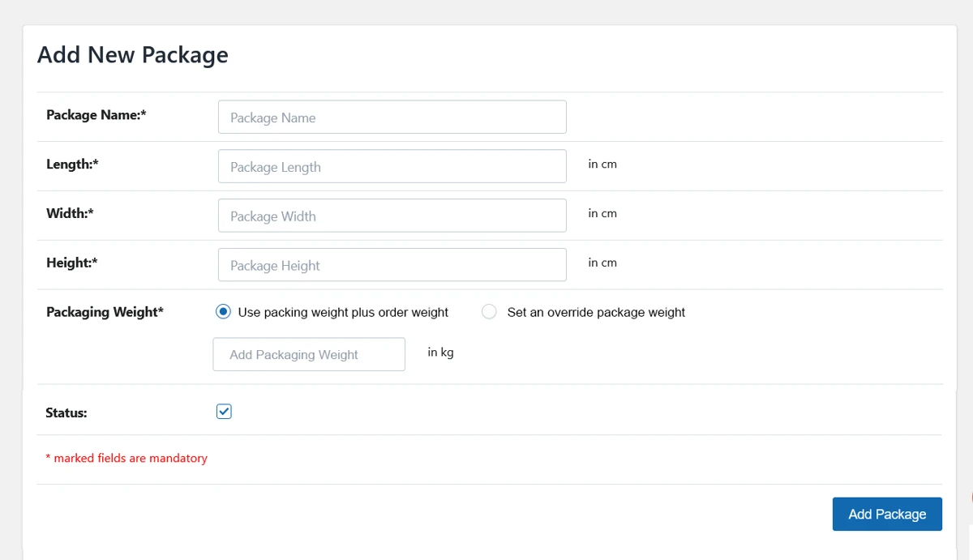The image size is (973, 560).
Task: Click the 'in kg' unit text
Action: point(440,353)
